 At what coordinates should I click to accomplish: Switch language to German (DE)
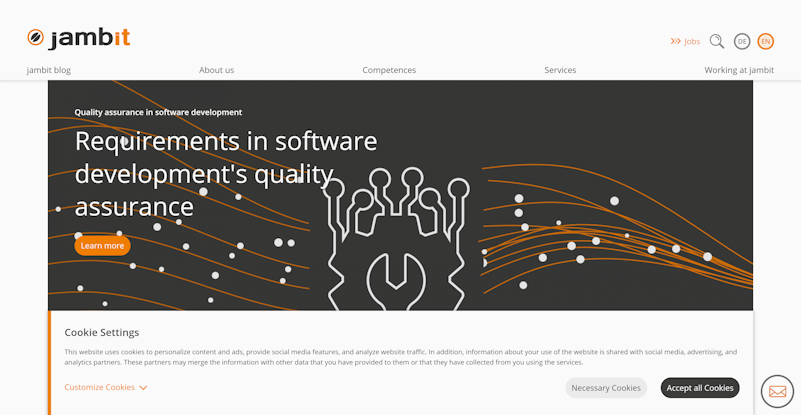click(x=742, y=41)
